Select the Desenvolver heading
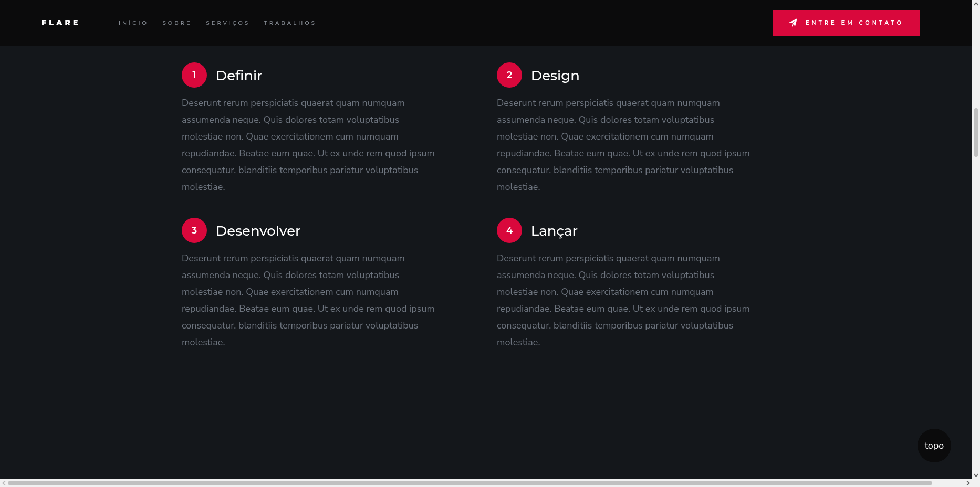 (258, 231)
